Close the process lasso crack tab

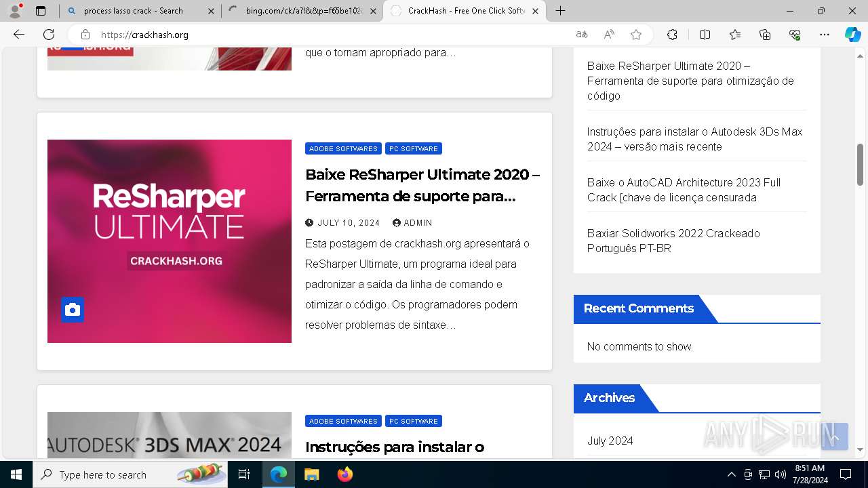click(x=211, y=11)
